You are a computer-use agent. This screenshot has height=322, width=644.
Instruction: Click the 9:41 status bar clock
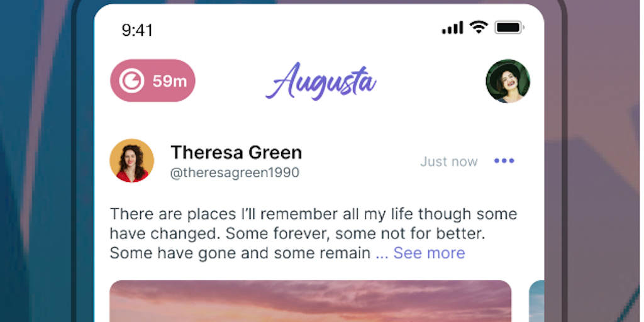pyautogui.click(x=137, y=30)
